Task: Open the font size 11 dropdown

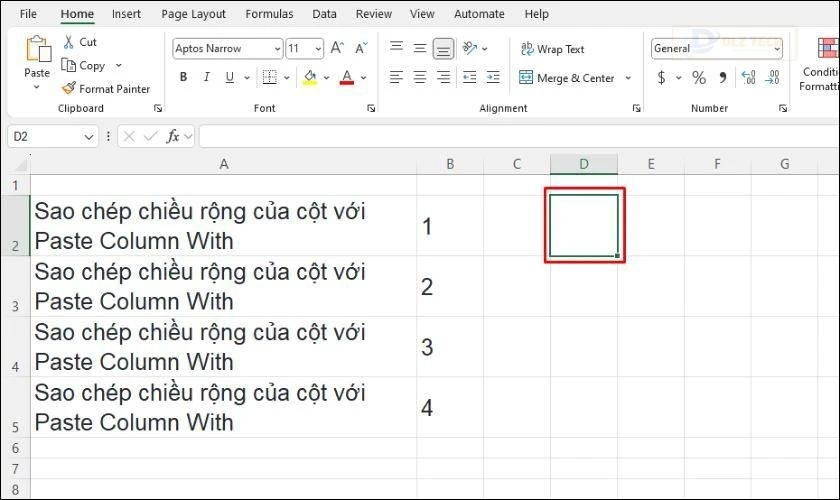Action: pyautogui.click(x=318, y=49)
